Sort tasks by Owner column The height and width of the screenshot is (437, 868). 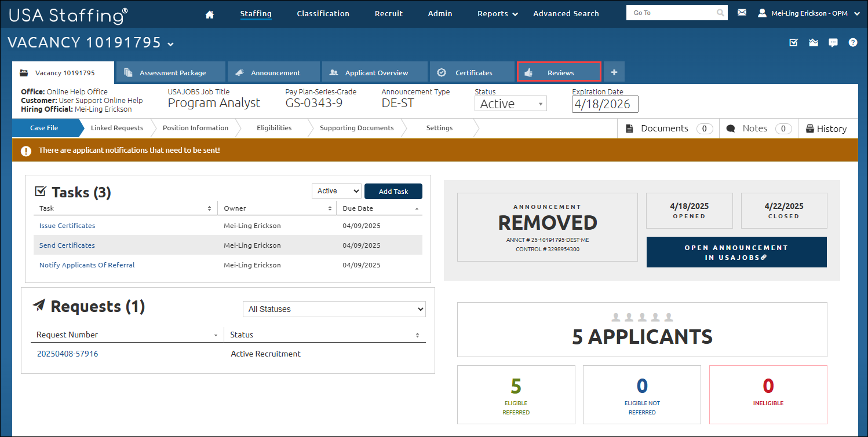click(277, 208)
